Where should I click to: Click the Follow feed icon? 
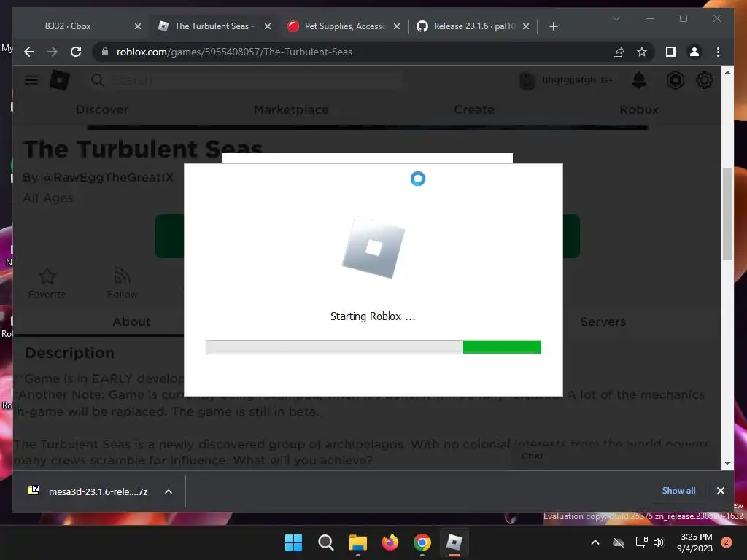tap(123, 276)
